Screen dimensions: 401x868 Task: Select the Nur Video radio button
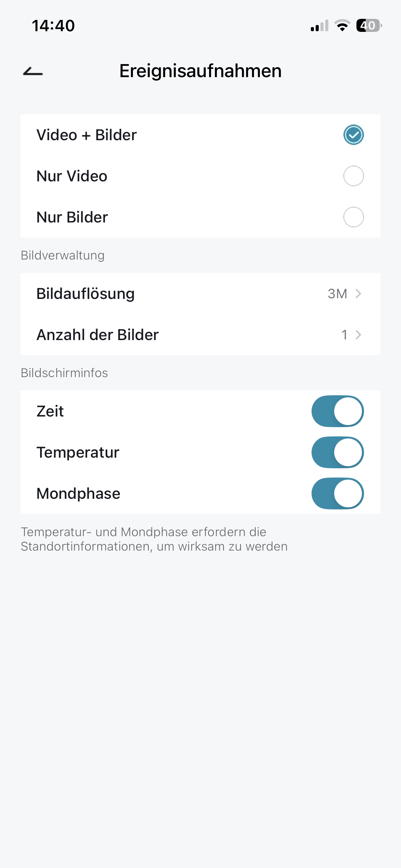(353, 176)
